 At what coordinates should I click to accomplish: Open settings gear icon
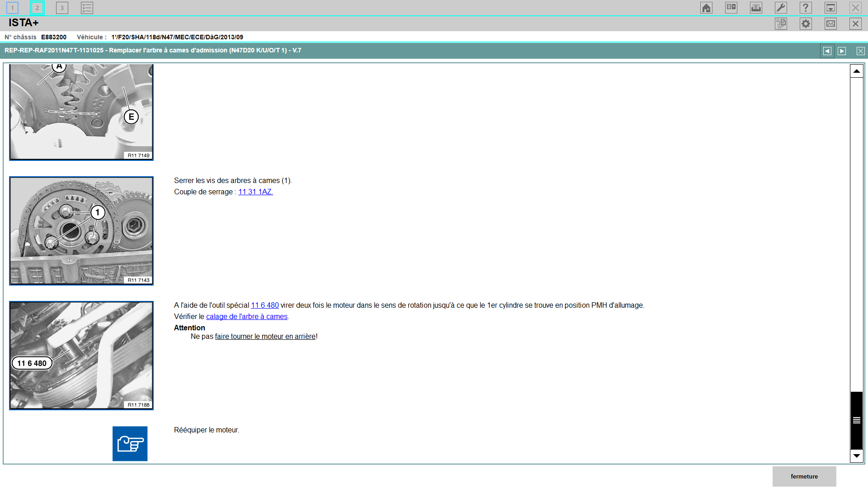tap(806, 24)
